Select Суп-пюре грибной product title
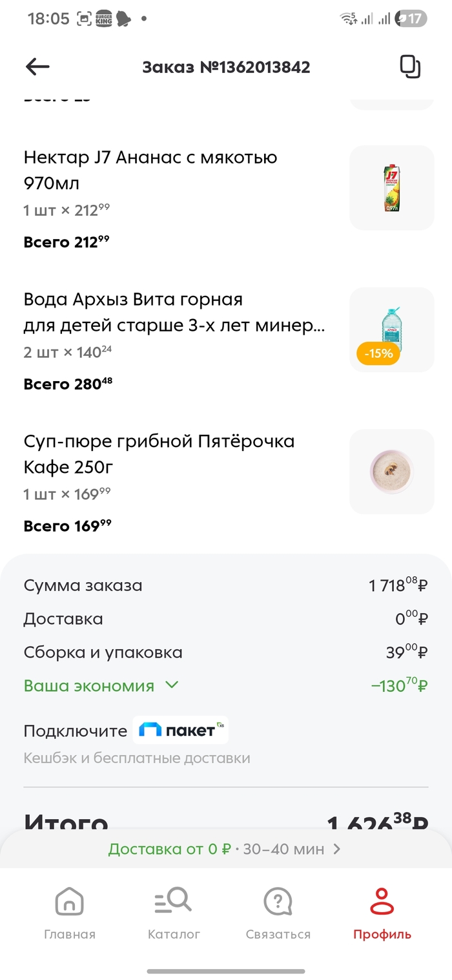Image resolution: width=452 pixels, height=980 pixels. (x=159, y=454)
